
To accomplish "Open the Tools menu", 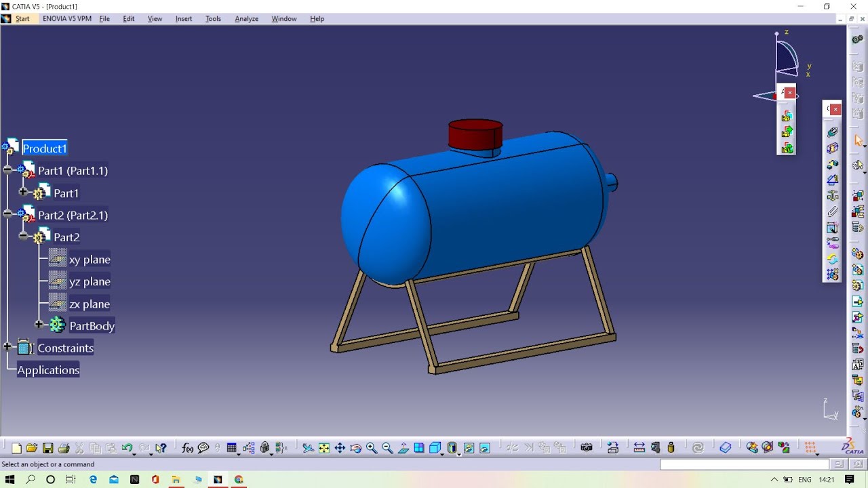I will click(x=213, y=18).
